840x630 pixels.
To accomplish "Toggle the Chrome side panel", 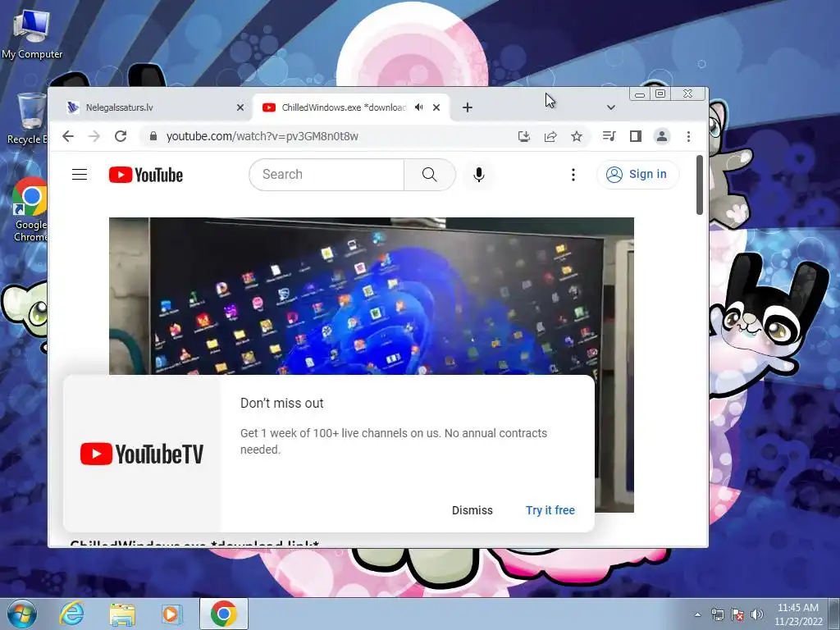I will pyautogui.click(x=636, y=136).
